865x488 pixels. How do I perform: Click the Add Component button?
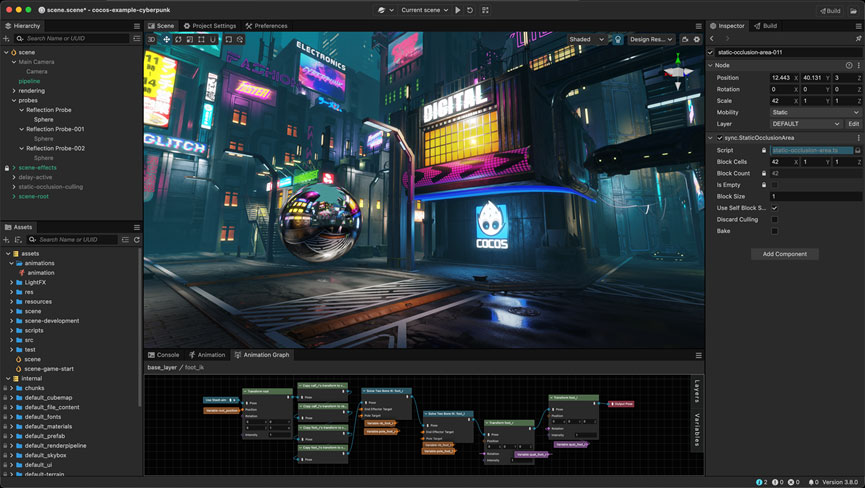[x=784, y=254]
